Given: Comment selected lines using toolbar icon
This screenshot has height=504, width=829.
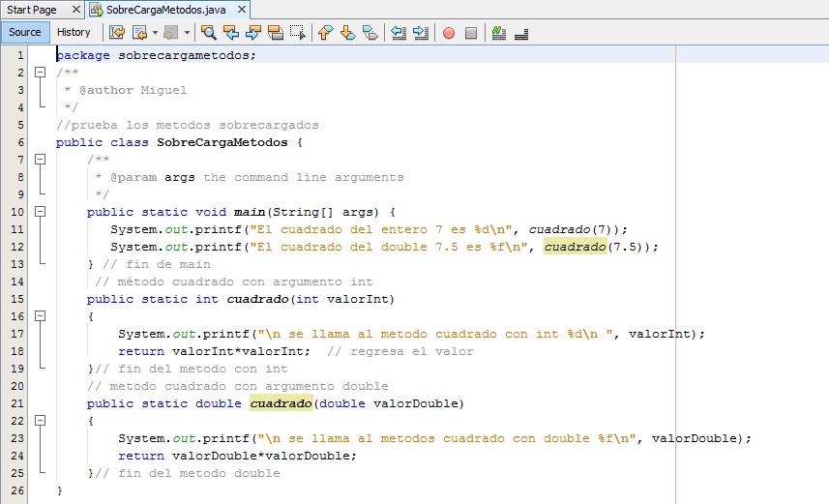Looking at the screenshot, I should pos(499,32).
